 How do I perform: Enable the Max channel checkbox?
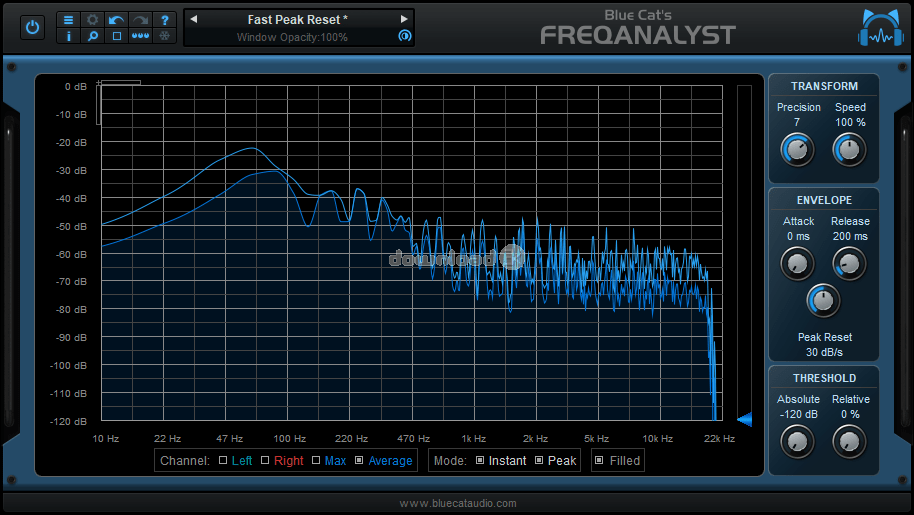316,460
